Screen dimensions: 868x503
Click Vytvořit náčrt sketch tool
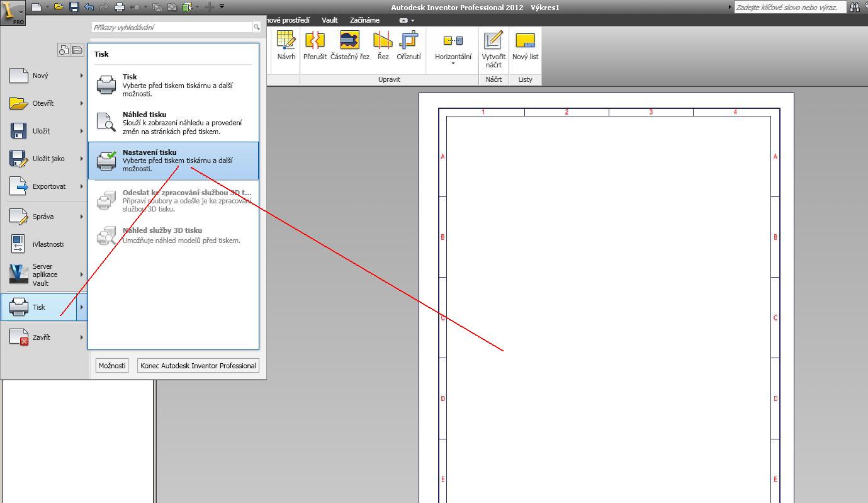(493, 49)
